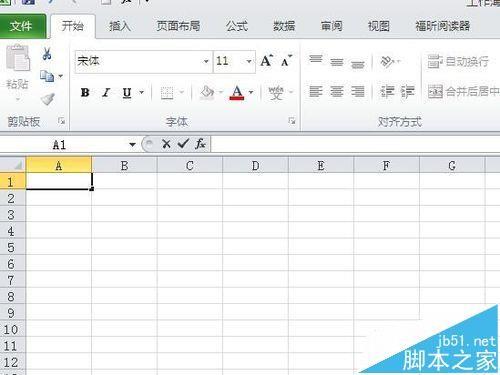Select column D header
This screenshot has height=375, width=500.
[x=255, y=165]
